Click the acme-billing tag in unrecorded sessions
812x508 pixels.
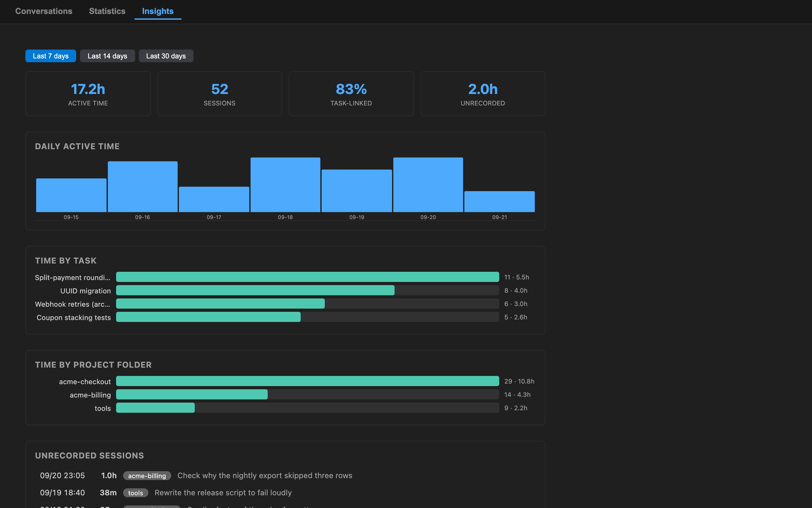coord(147,476)
